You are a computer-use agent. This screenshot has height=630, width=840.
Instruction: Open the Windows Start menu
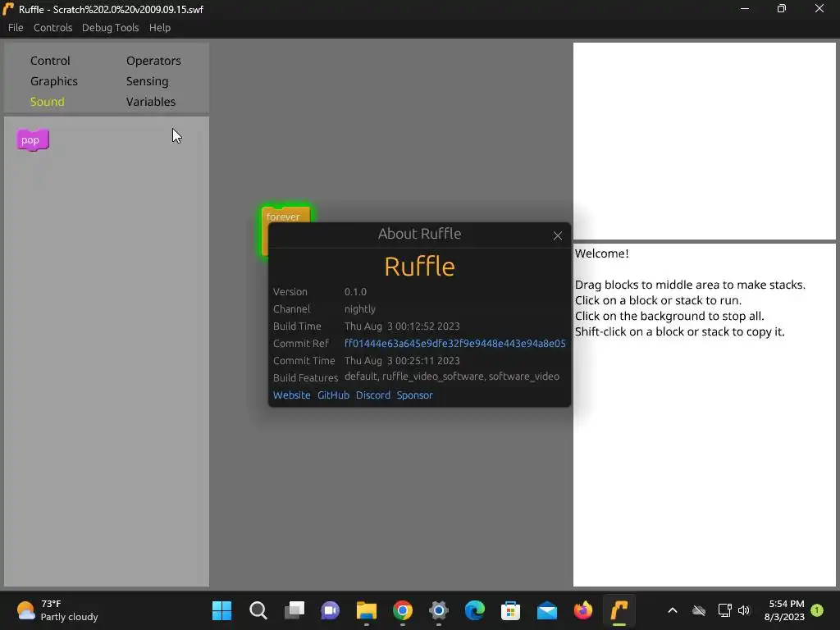(221, 610)
